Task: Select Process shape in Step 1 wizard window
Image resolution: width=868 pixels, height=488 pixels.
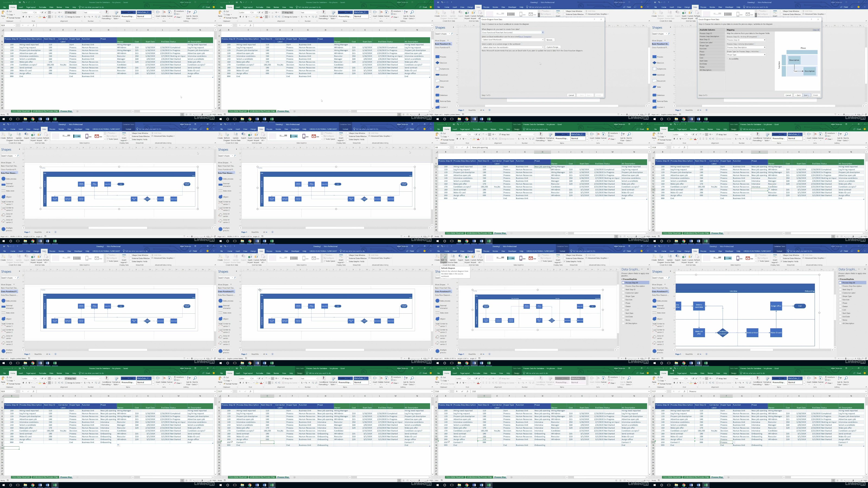Action: [441, 57]
